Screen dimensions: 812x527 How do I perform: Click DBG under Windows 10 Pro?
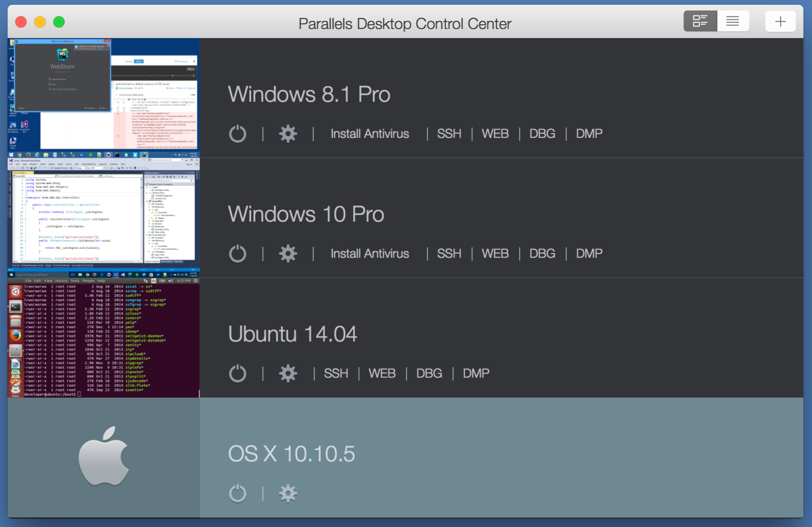(542, 254)
